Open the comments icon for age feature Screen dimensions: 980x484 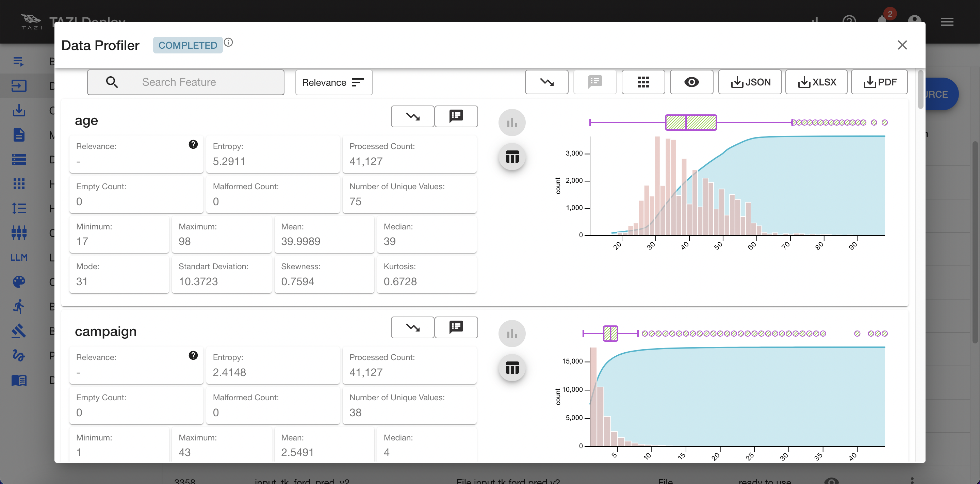pos(456,116)
